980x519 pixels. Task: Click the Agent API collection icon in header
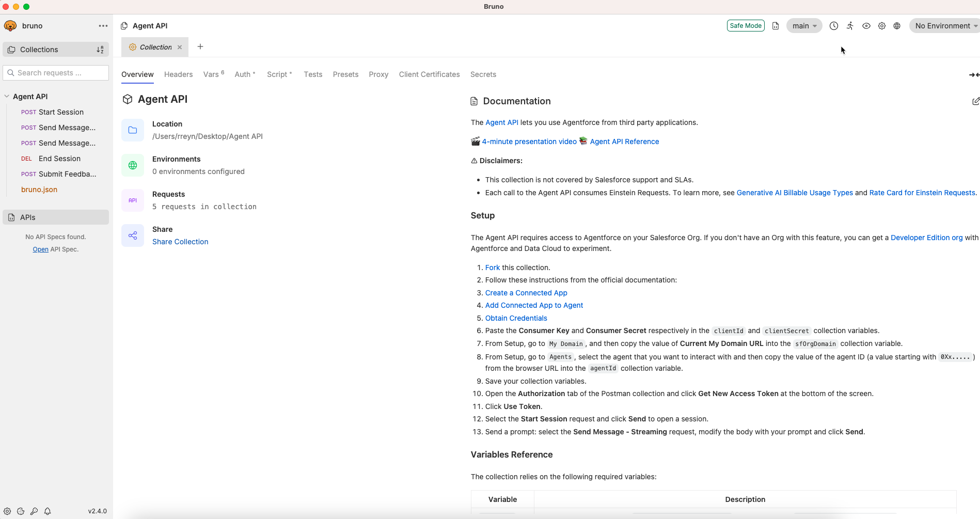tap(124, 26)
